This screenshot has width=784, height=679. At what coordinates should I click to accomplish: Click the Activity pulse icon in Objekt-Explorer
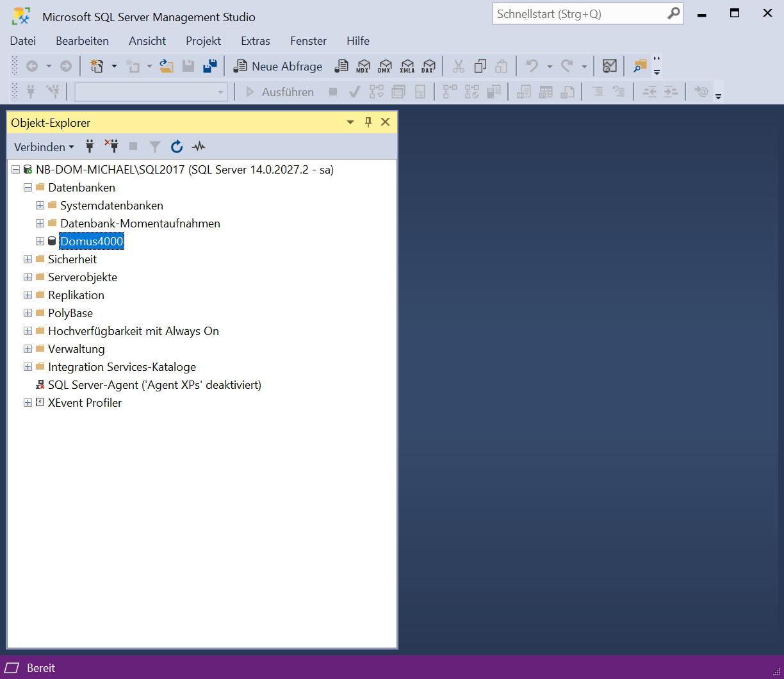[199, 147]
